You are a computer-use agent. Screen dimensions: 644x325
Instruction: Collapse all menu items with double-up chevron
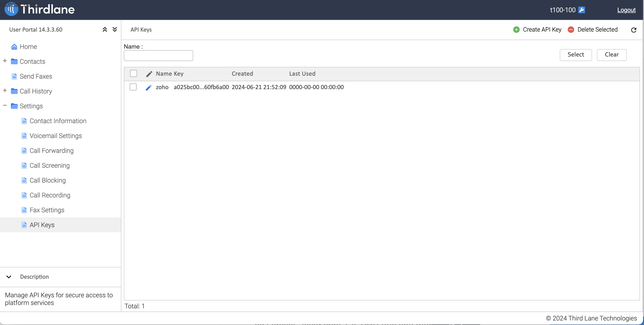105,29
